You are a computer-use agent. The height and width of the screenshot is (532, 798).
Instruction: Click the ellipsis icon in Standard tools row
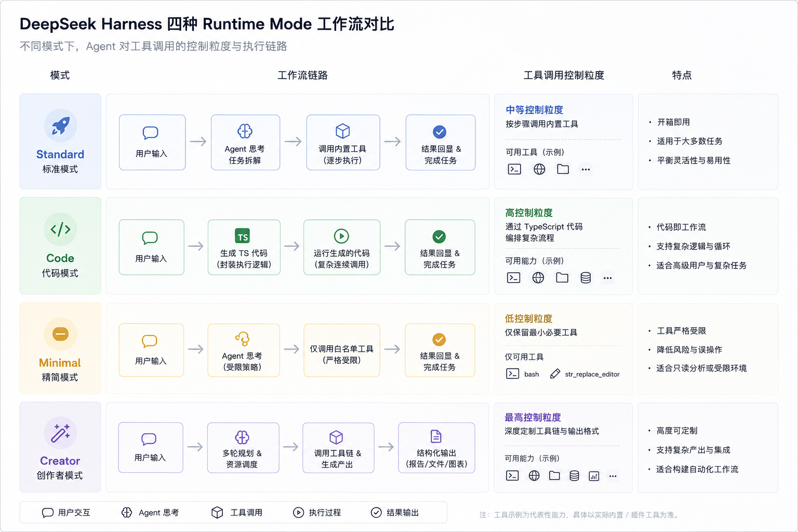click(x=586, y=169)
